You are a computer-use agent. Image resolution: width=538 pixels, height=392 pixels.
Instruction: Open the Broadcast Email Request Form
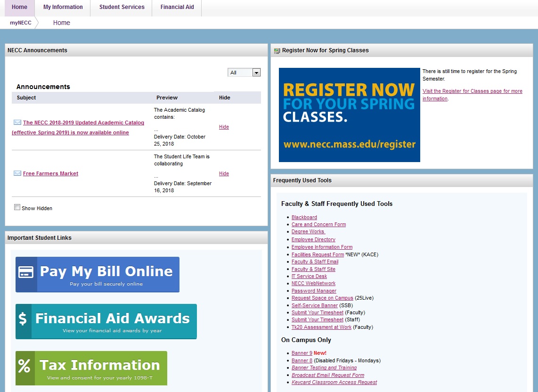pyautogui.click(x=328, y=376)
